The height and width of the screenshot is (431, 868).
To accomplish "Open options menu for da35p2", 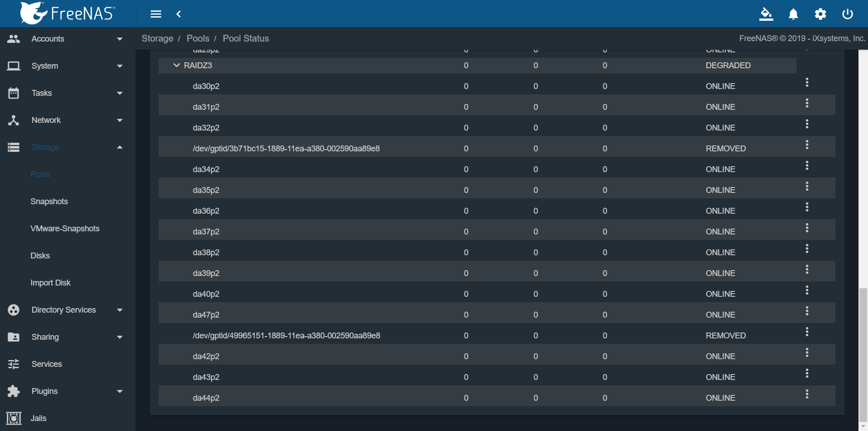I will click(807, 186).
